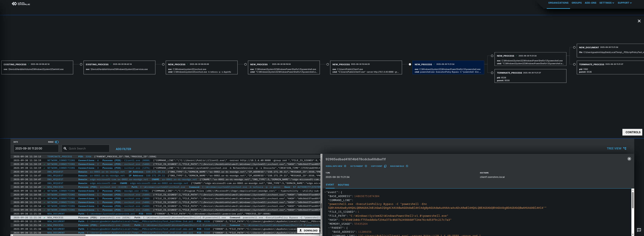This screenshot has height=236, width=644.
Task: Select the filled node before powershell NEW_PROCESS
Action: coord(410,64)
